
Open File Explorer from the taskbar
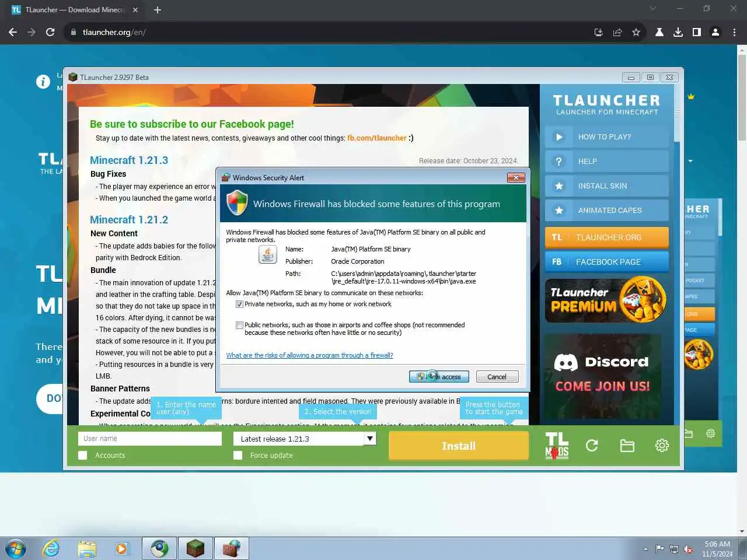(87, 549)
